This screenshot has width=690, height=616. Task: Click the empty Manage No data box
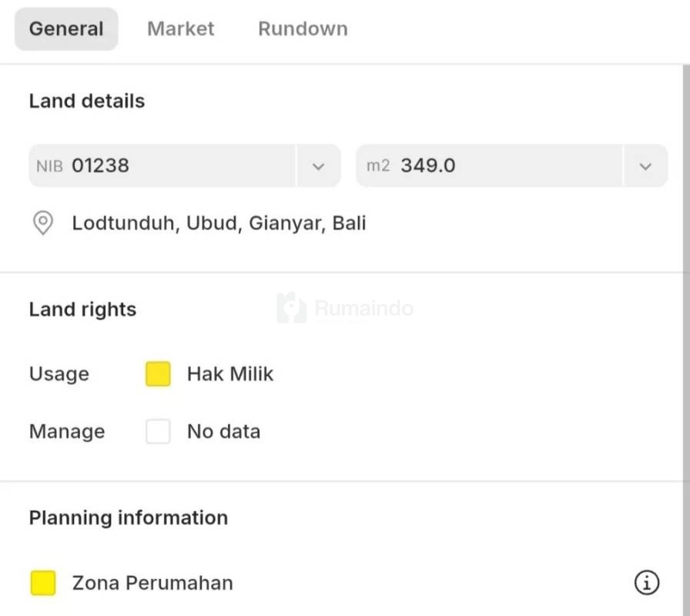158,431
